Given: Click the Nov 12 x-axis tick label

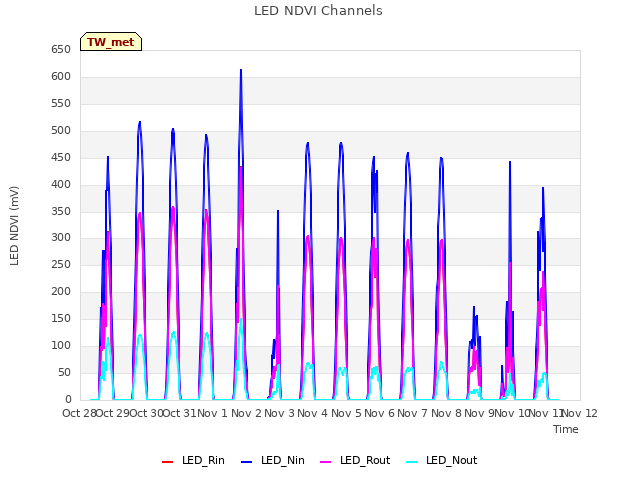Looking at the screenshot, I should (x=580, y=413).
